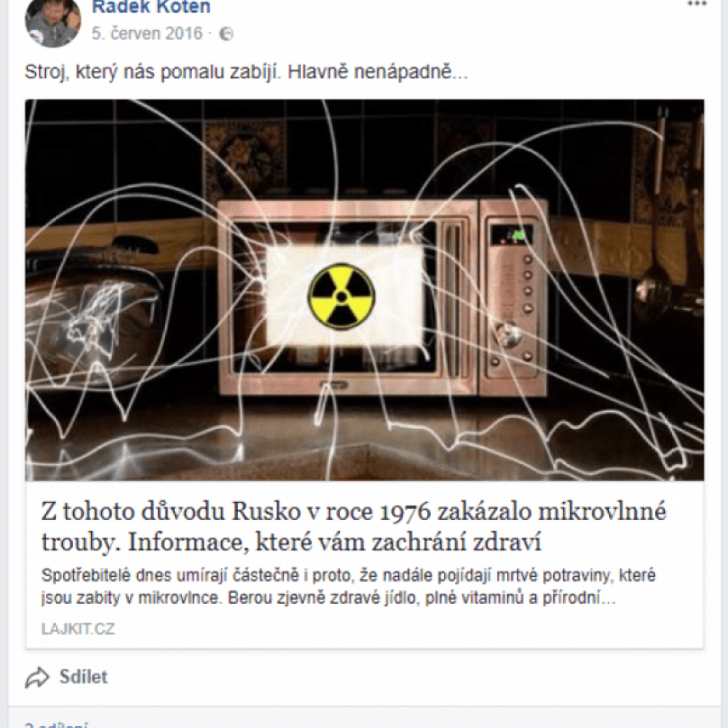This screenshot has height=728, width=728.
Task: Open the article headline about Rusko 1976
Action: click(354, 526)
